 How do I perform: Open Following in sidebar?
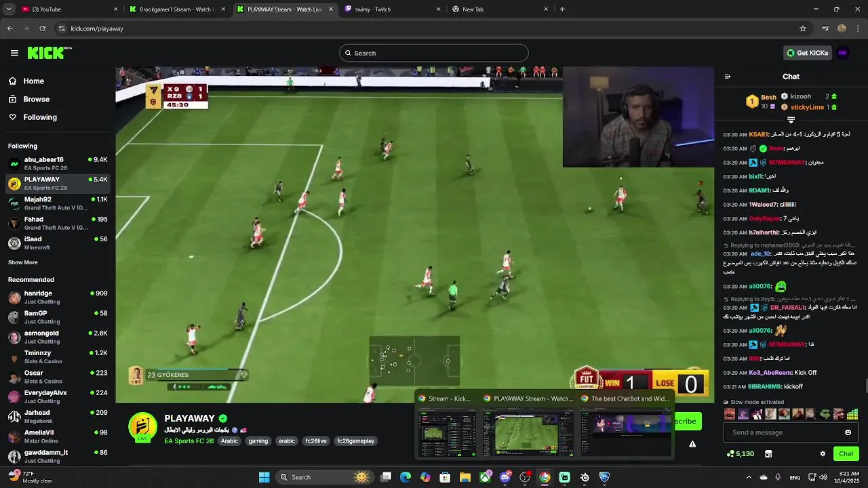coord(40,117)
